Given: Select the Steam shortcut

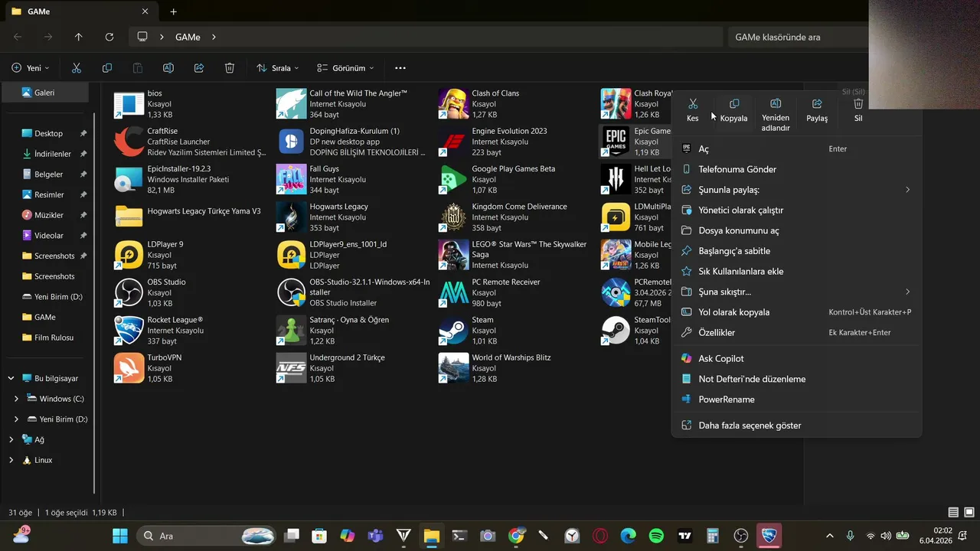Looking at the screenshot, I should coord(514,331).
